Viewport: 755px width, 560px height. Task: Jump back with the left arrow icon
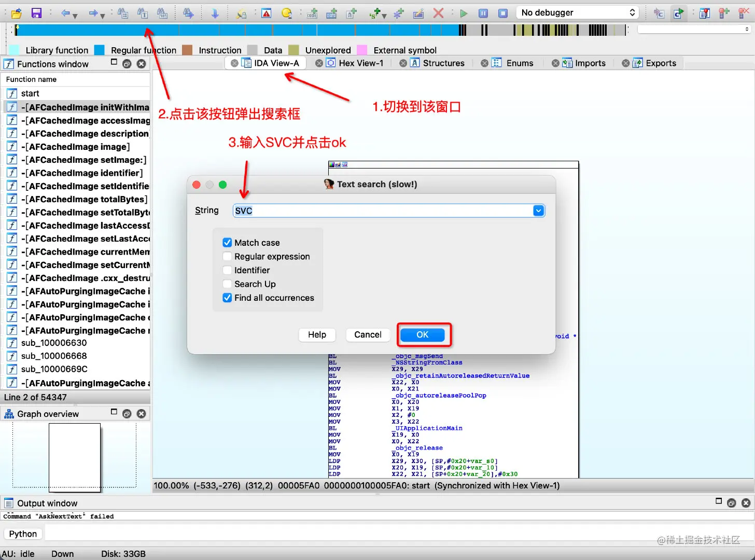[x=65, y=13]
